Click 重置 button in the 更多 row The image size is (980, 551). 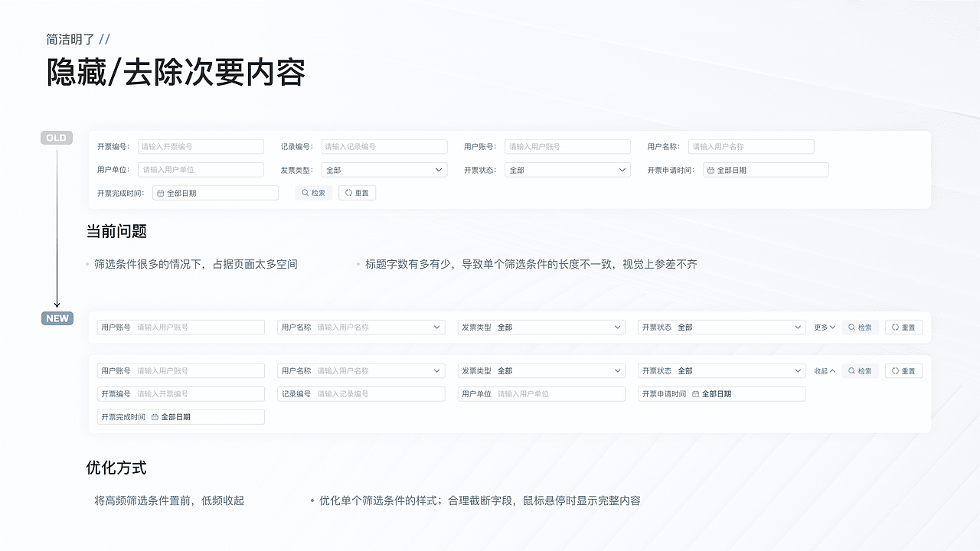903,327
